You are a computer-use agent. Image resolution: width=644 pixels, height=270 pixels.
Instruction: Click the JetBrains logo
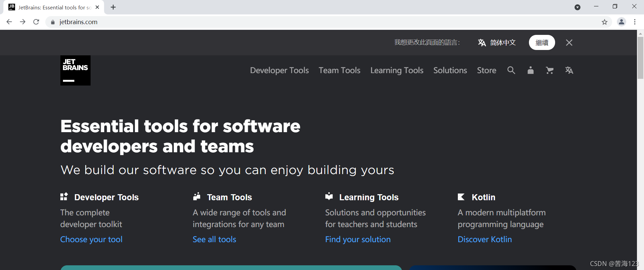click(75, 70)
